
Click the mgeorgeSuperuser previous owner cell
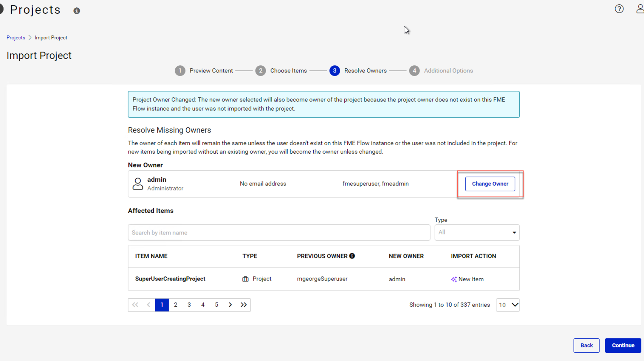[x=322, y=279]
